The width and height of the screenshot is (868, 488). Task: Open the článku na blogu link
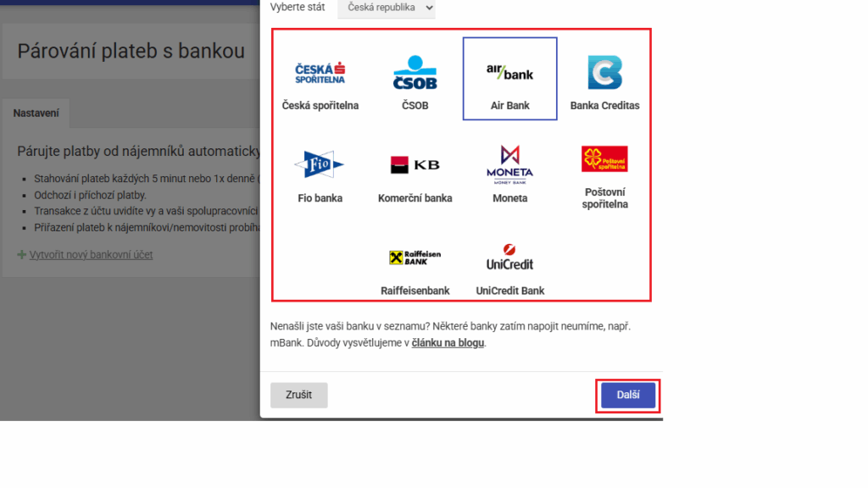pyautogui.click(x=448, y=343)
